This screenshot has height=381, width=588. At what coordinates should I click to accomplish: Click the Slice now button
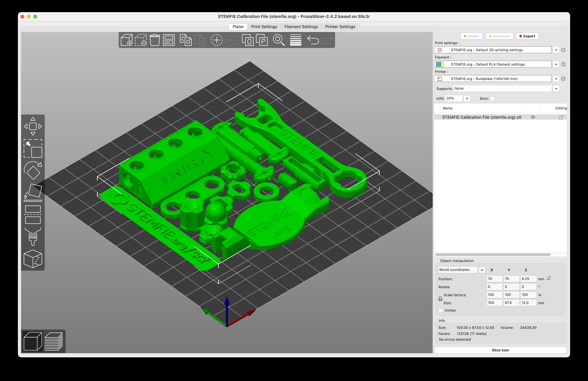pyautogui.click(x=500, y=350)
